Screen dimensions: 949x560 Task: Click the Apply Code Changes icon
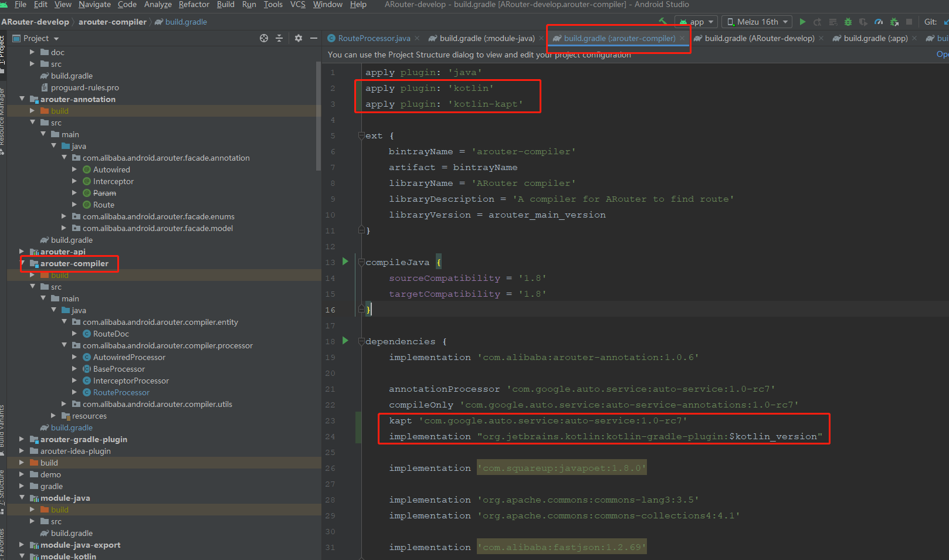pyautogui.click(x=833, y=22)
